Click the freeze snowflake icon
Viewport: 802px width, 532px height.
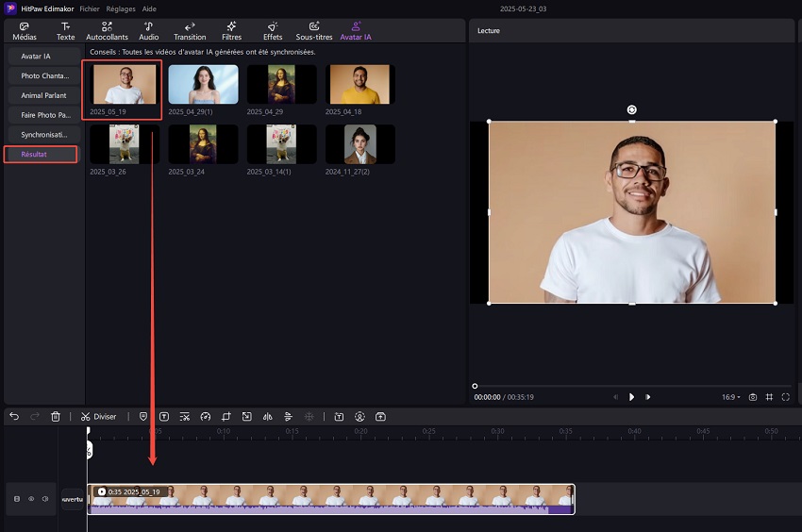pyautogui.click(x=309, y=417)
